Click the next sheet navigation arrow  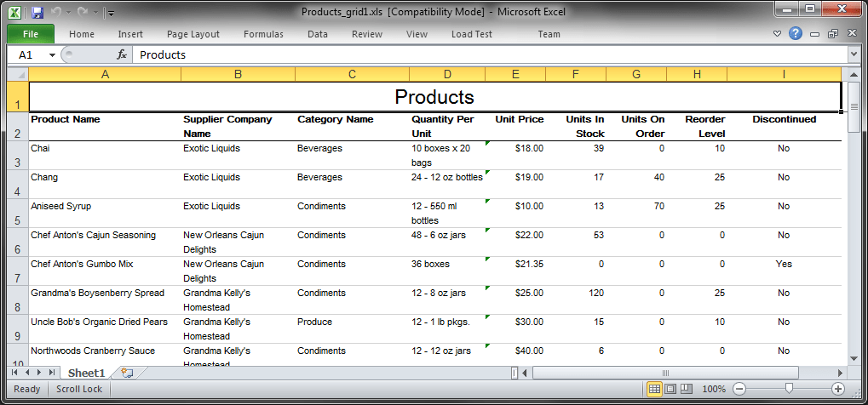38,373
